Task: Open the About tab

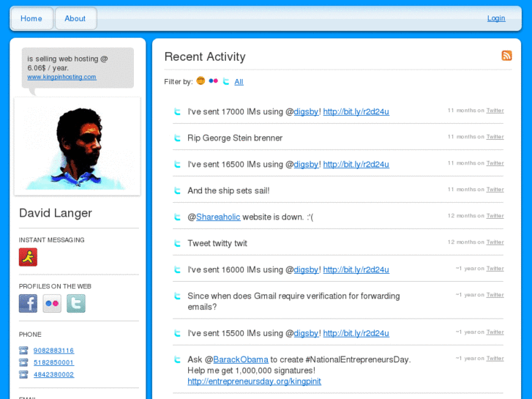Action: pyautogui.click(x=75, y=18)
